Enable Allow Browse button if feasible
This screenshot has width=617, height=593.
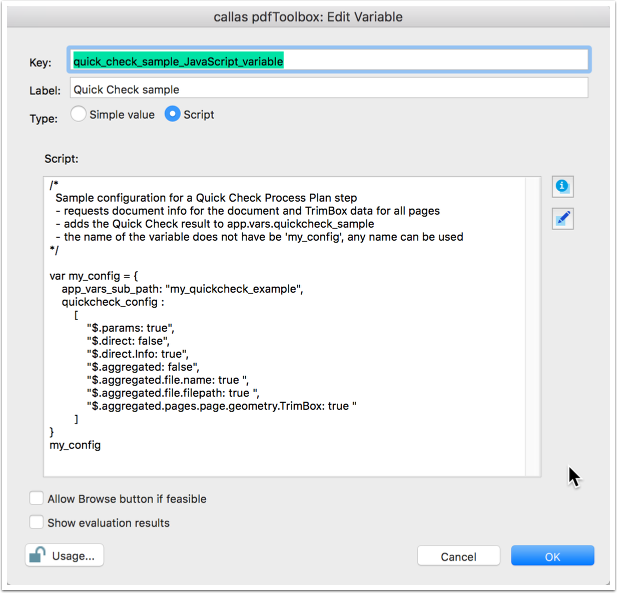coord(36,498)
